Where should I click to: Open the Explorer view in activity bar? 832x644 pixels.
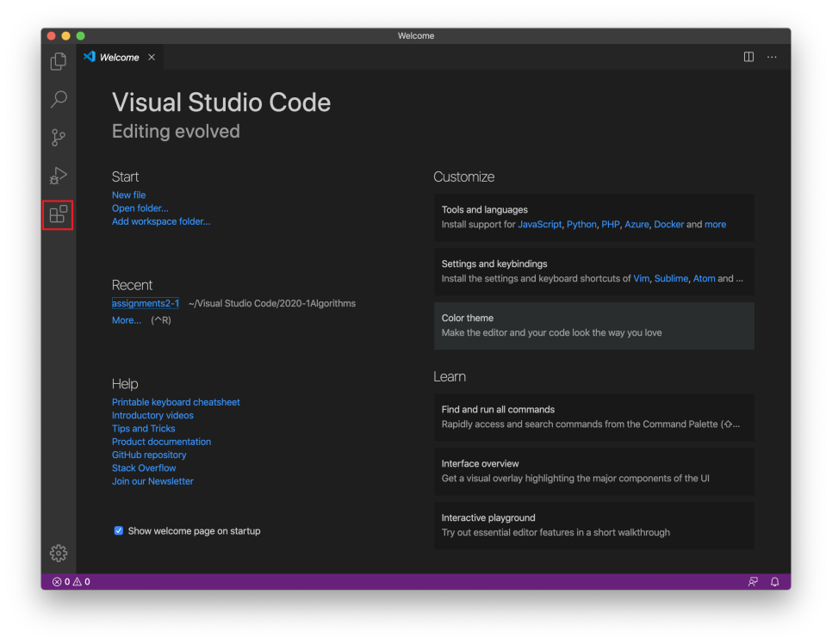click(x=59, y=61)
